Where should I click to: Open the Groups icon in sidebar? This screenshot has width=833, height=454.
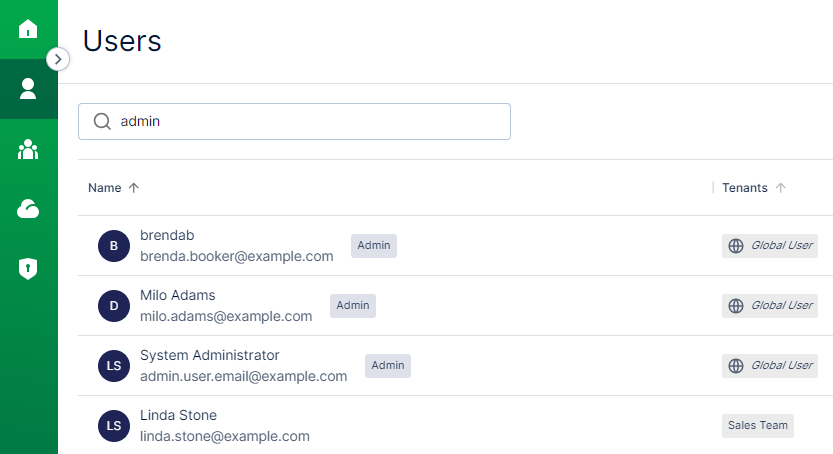click(x=28, y=150)
